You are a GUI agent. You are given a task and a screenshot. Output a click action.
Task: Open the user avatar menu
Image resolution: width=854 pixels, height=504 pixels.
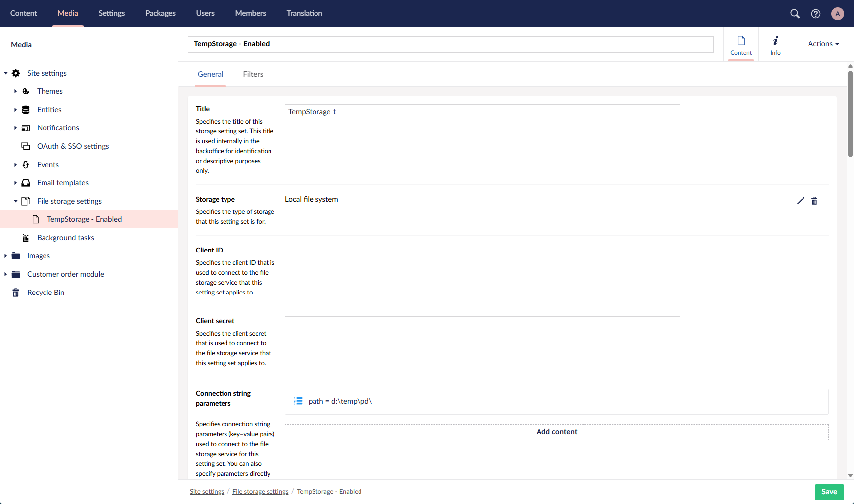coord(838,14)
